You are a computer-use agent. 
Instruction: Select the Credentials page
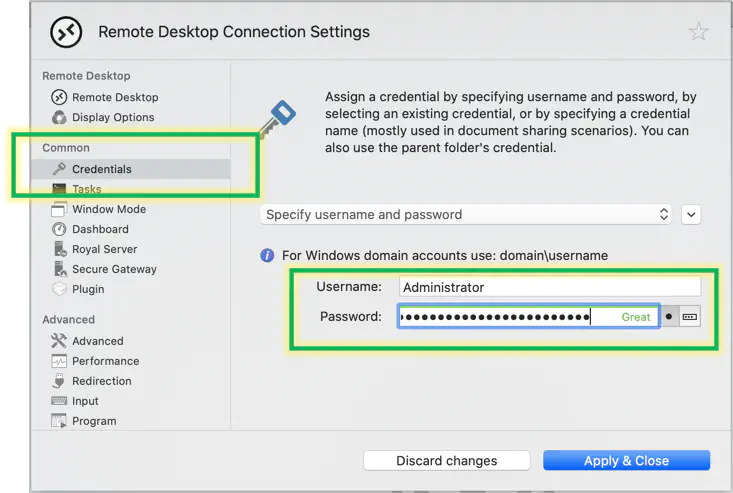131,169
